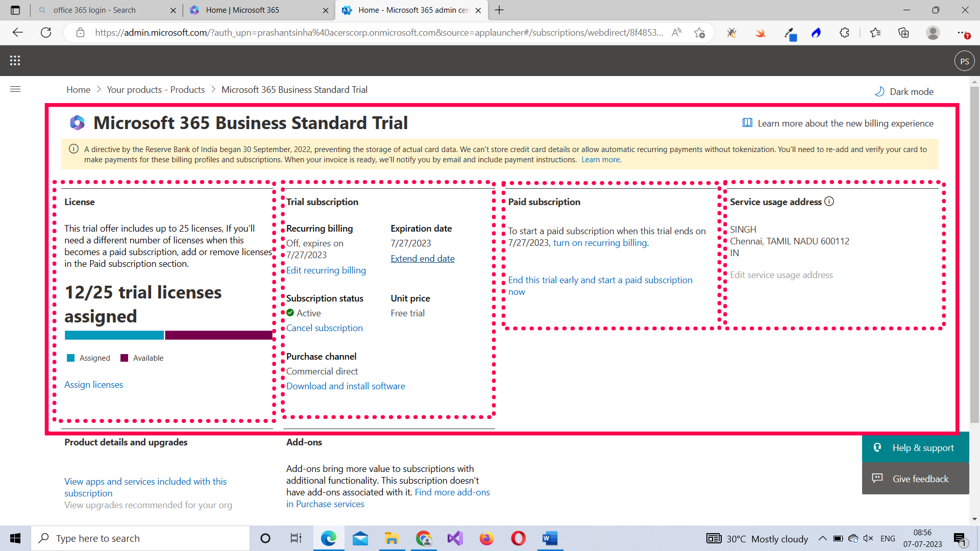The image size is (980, 551).
Task: Click the Give feedback button
Action: 915,479
